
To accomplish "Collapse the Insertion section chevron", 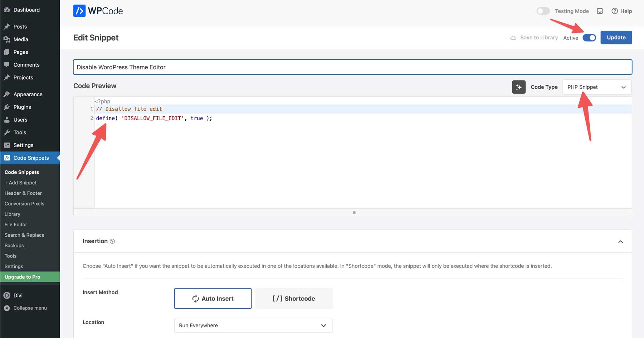I will tap(621, 241).
